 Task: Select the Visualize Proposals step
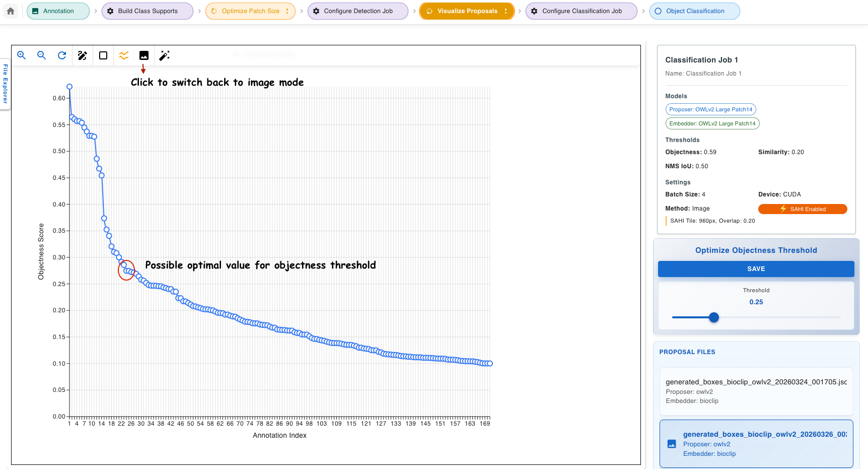click(467, 11)
